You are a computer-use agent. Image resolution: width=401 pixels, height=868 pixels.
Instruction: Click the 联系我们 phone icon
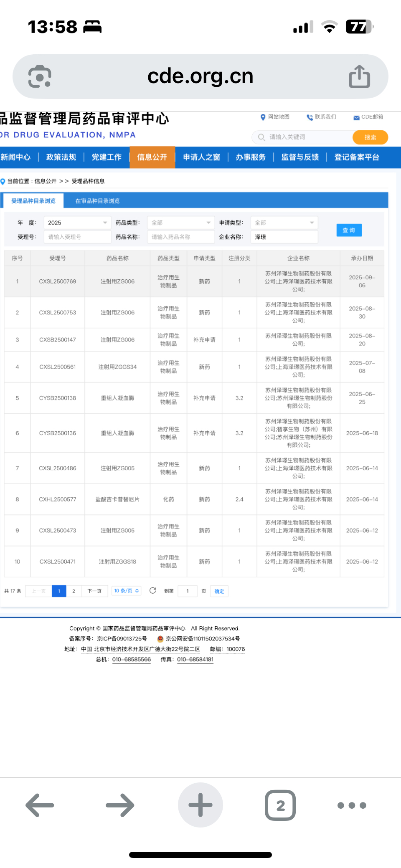coord(310,117)
